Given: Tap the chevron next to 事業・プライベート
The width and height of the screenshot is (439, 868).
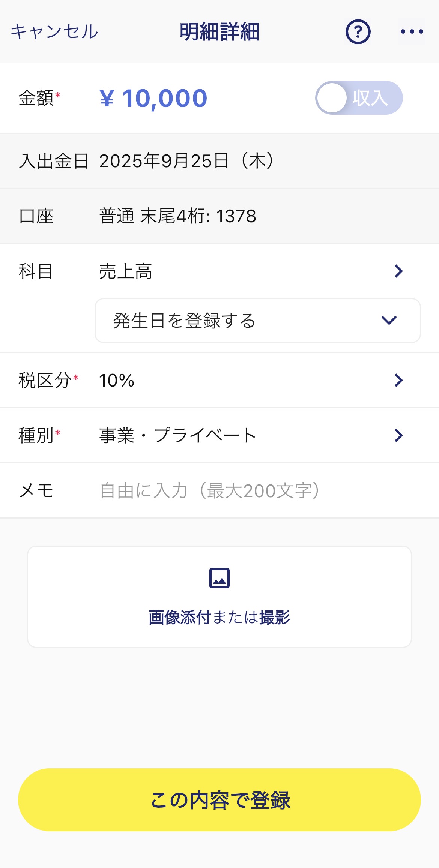Looking at the screenshot, I should pos(398,435).
